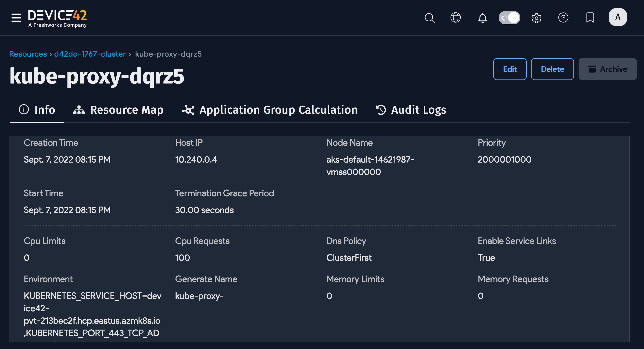Click the search magnifier icon

pos(429,18)
